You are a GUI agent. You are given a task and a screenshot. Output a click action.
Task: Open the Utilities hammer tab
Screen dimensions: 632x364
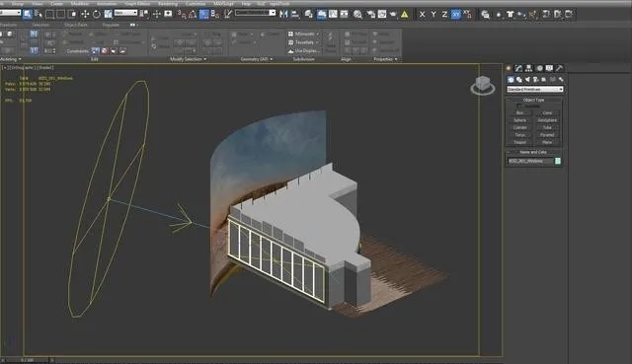559,68
